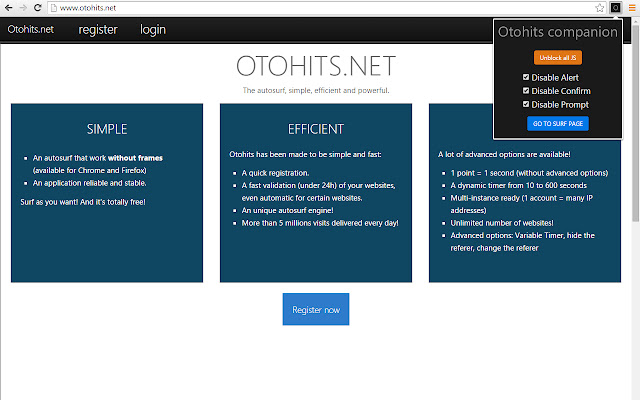640x400 pixels.
Task: Click the SIMPLE card heading
Action: click(107, 129)
